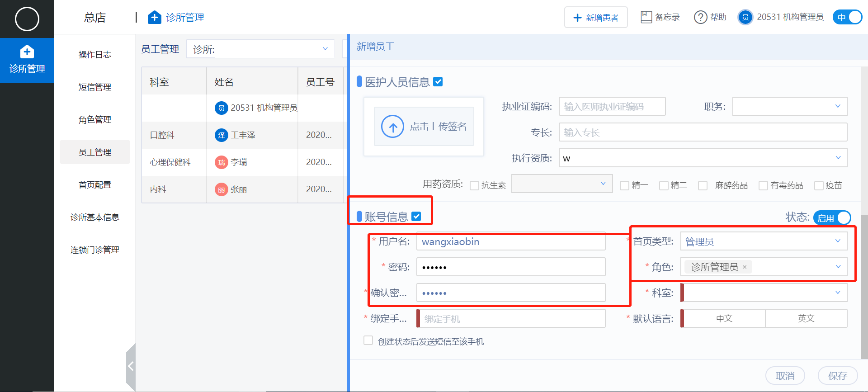Click 心理保健科 department cell
This screenshot has height=392, width=868.
coord(174,162)
